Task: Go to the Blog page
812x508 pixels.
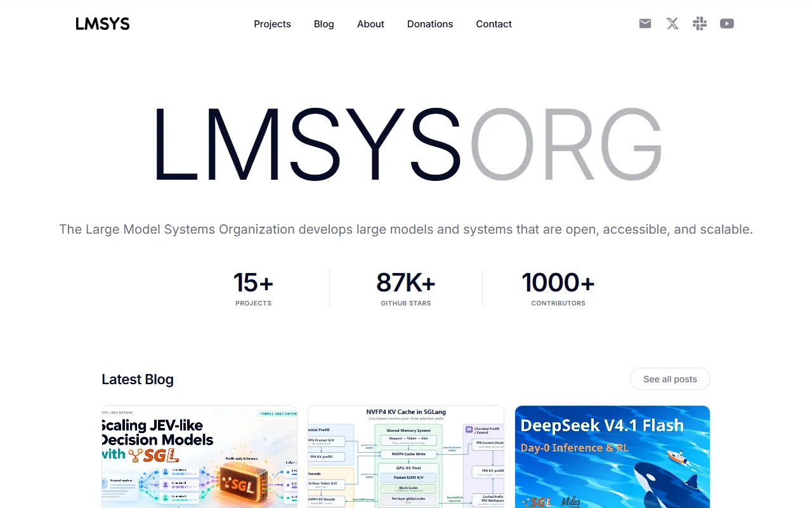Action: tap(324, 24)
